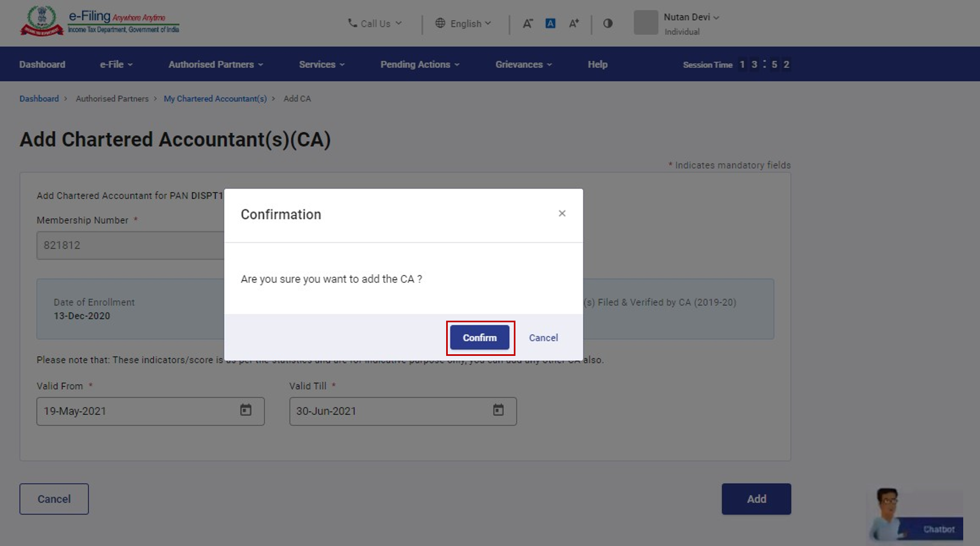This screenshot has height=546, width=980.
Task: Open the Services menu
Action: 322,64
